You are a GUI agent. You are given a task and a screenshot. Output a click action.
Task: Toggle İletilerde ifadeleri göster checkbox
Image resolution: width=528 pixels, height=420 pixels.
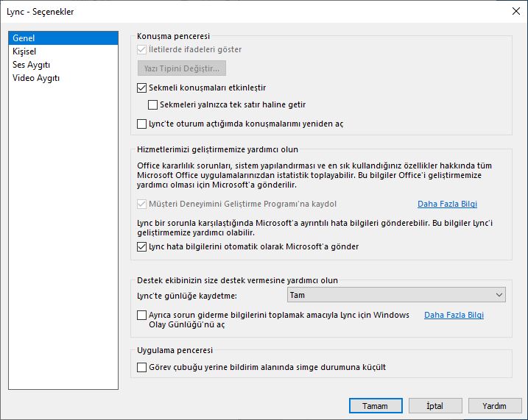(x=142, y=50)
